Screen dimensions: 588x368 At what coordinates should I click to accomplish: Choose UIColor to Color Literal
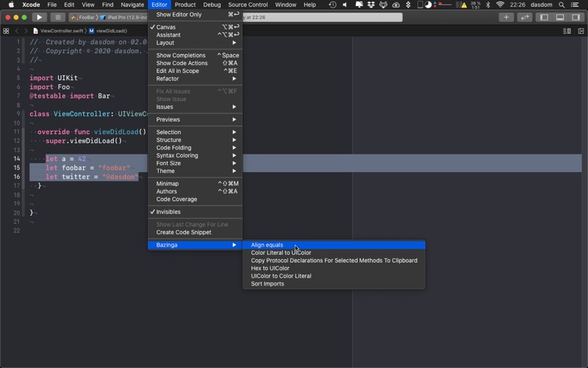(x=334, y=276)
